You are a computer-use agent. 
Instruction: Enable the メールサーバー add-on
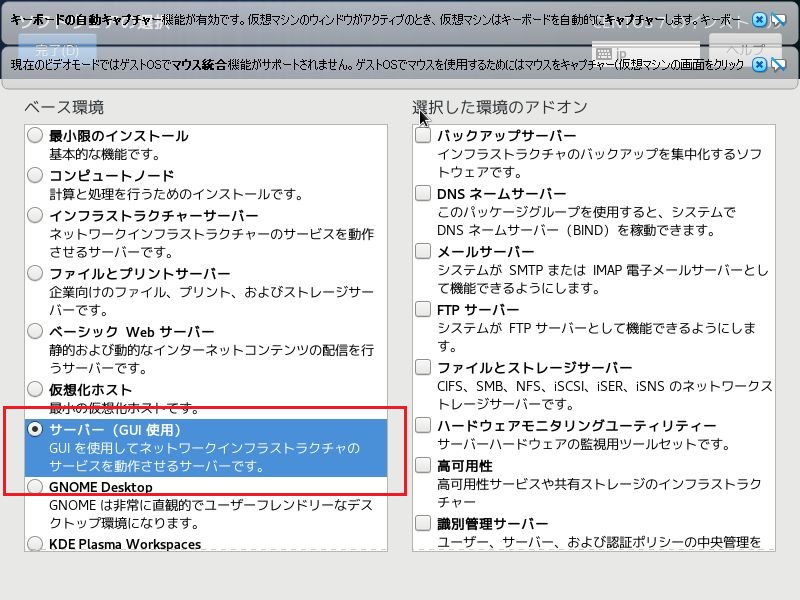(x=422, y=250)
